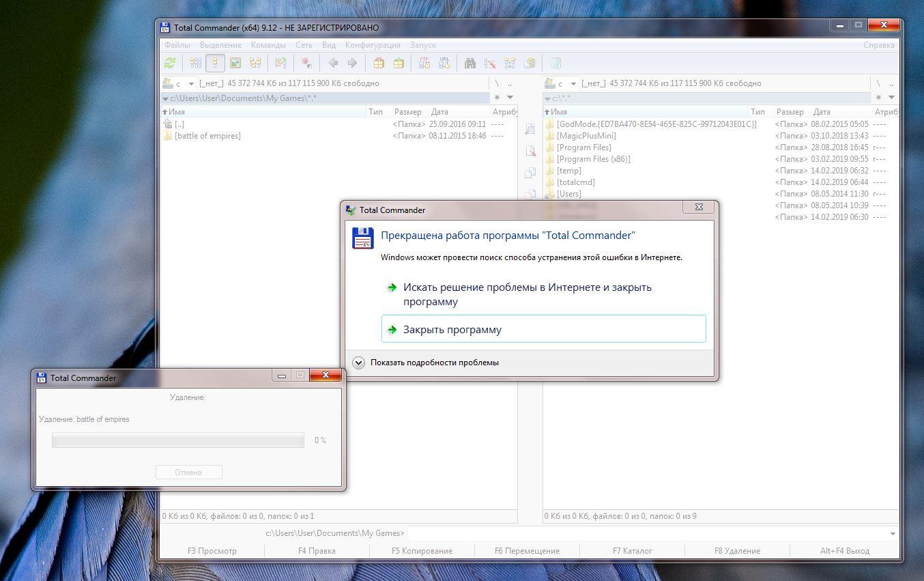The image size is (924, 581).
Task: Switch to brief file view icon
Action: (196, 63)
